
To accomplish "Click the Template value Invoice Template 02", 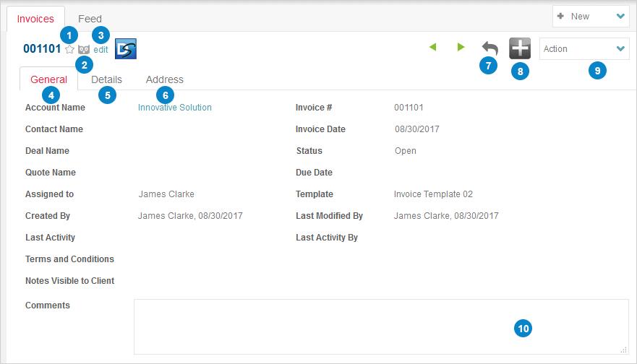I will click(x=433, y=194).
